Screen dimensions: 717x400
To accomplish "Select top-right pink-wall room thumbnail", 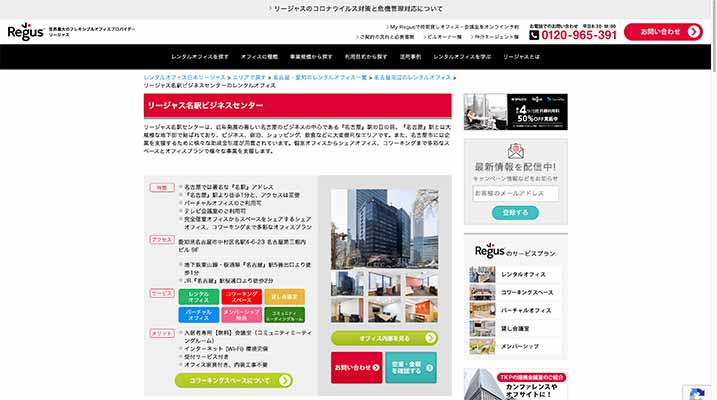I will pyautogui.click(x=422, y=283).
